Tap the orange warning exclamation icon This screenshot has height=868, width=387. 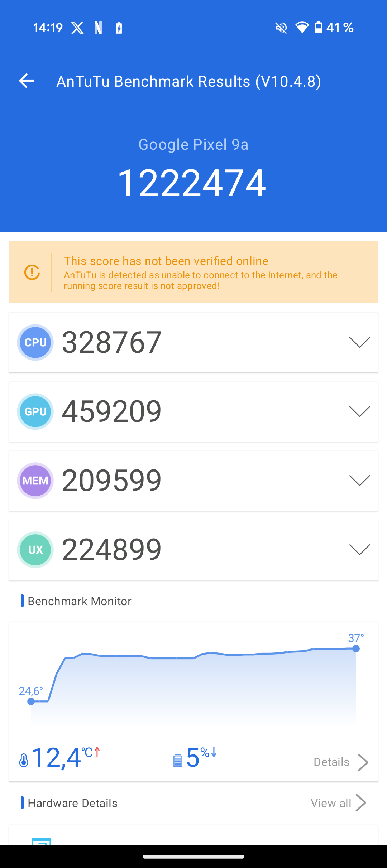[32, 273]
